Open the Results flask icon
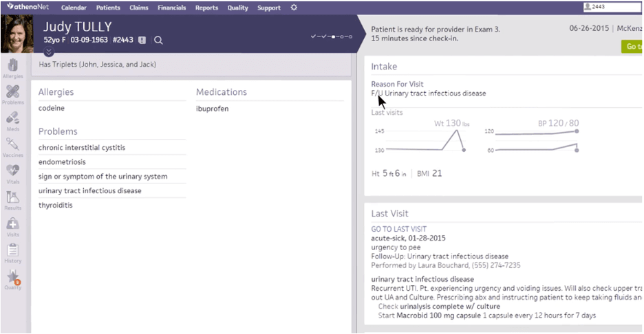 (12, 198)
